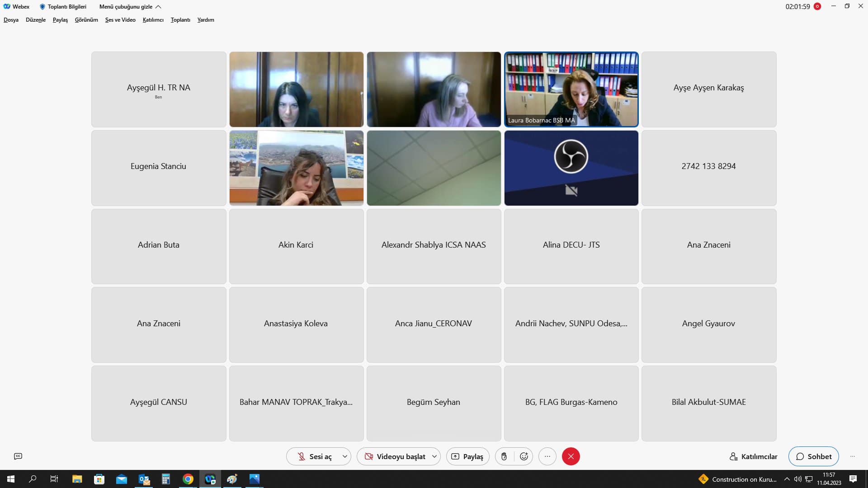Screen dimensions: 868x488
Task: Open the Katılımcılar participants panel
Action: 754,456
